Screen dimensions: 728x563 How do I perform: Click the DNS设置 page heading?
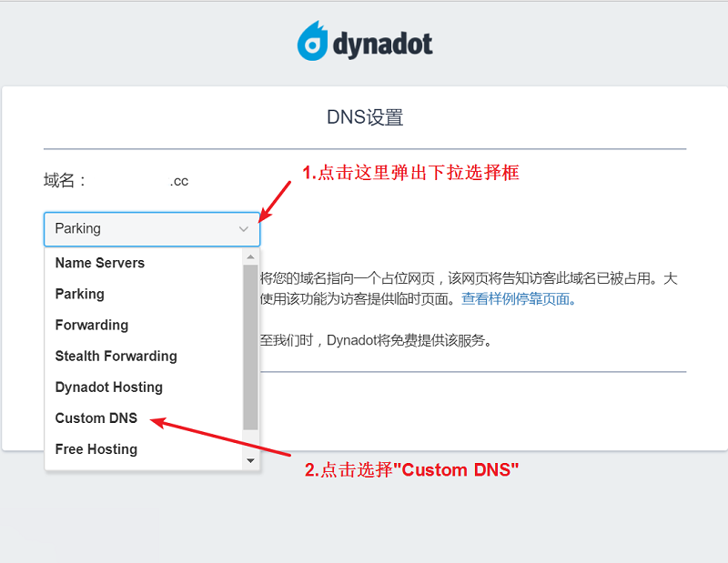click(x=364, y=116)
